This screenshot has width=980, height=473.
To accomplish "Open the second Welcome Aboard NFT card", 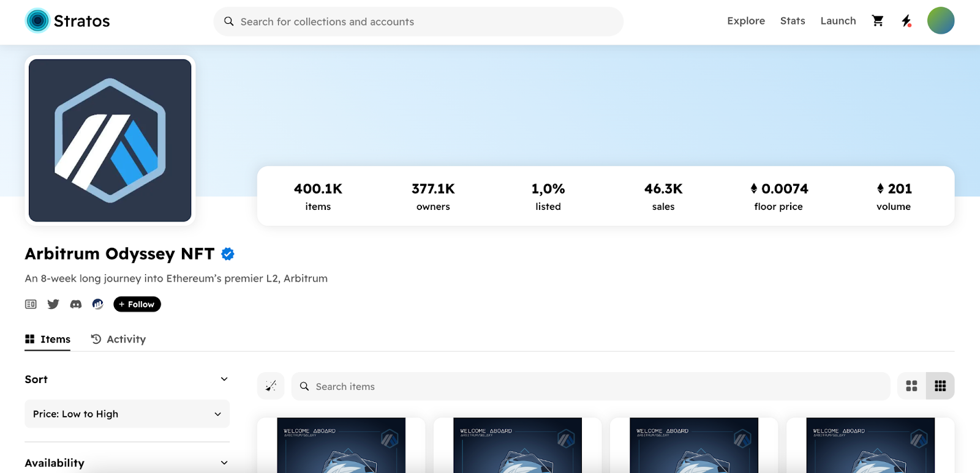I will [518, 445].
